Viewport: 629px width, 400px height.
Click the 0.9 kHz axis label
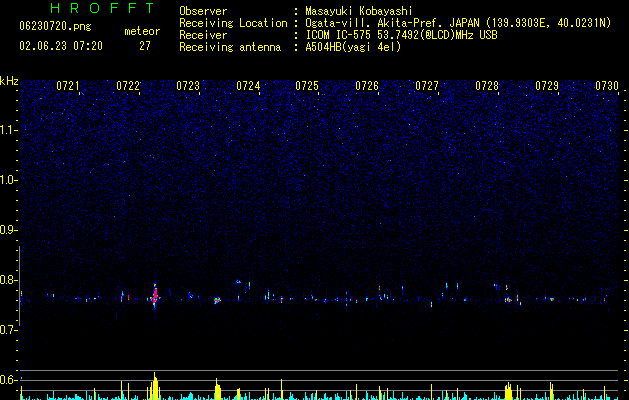click(x=9, y=230)
